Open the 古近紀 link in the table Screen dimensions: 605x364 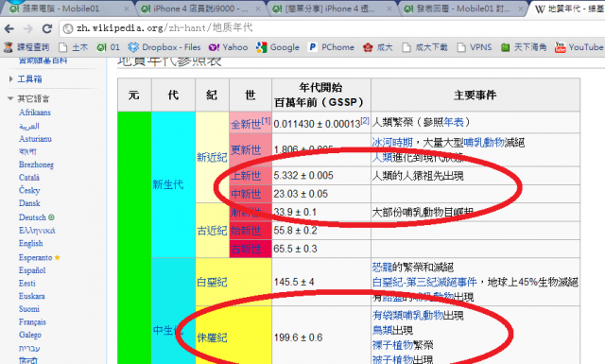click(x=212, y=231)
